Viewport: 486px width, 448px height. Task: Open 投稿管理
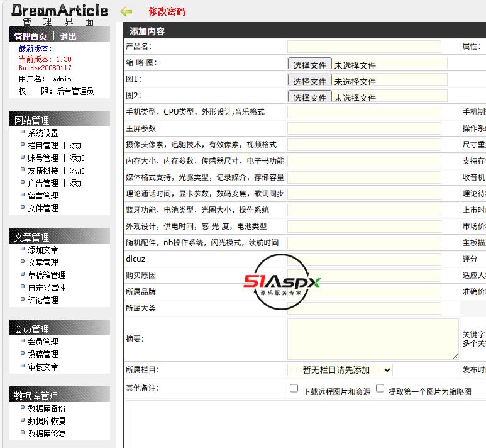43,354
